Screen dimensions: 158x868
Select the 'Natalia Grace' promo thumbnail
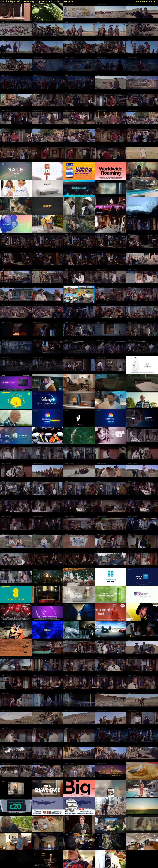pyautogui.click(x=110, y=436)
